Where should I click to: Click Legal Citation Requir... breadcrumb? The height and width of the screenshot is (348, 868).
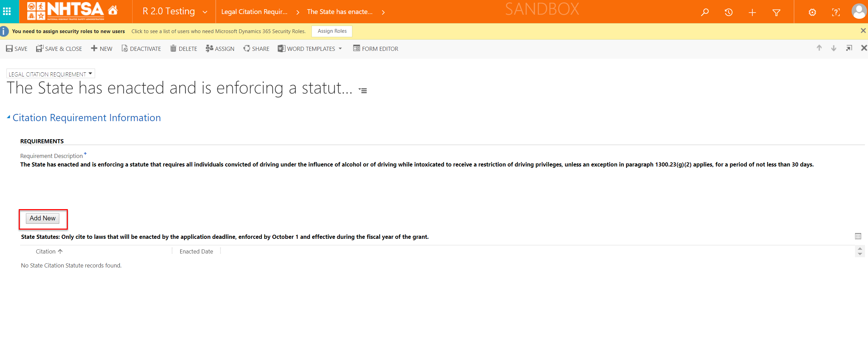coord(254,12)
